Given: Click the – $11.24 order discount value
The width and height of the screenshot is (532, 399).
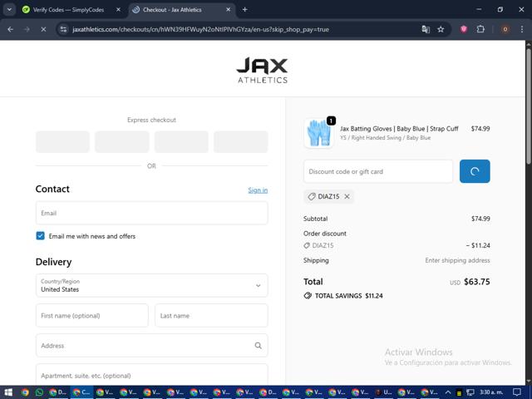Looking at the screenshot, I should [478, 245].
